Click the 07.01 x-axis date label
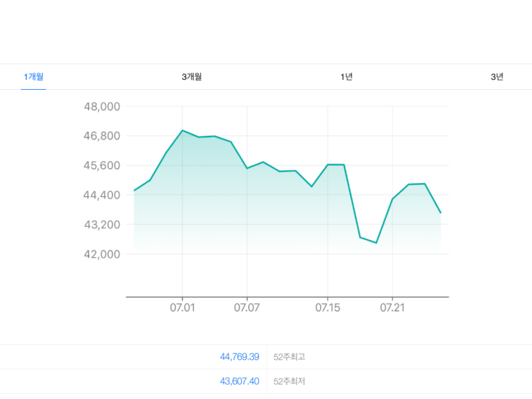The width and height of the screenshot is (532, 399). tap(182, 308)
